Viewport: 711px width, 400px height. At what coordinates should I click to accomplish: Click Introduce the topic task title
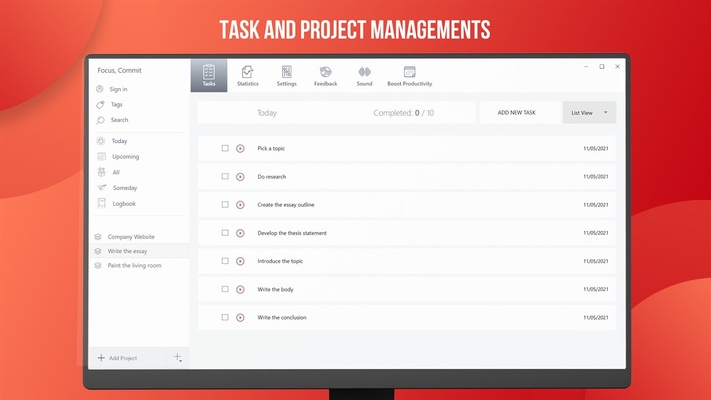point(280,261)
